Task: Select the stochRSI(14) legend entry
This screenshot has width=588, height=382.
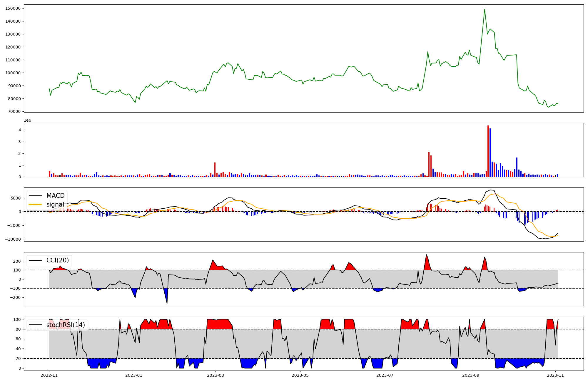Action: 65,325
